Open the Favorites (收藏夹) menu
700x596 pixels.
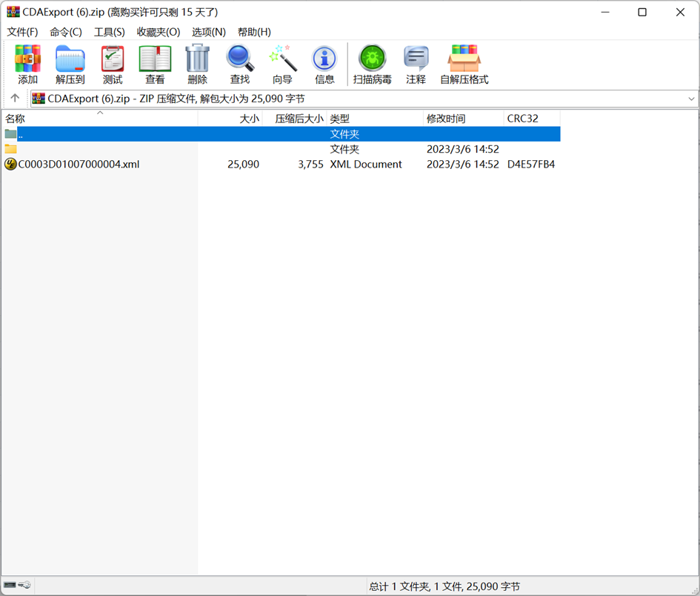[x=159, y=32]
